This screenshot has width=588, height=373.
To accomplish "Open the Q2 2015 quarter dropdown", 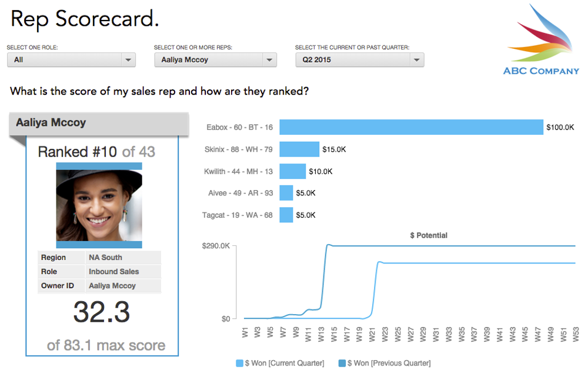I will coord(360,59).
